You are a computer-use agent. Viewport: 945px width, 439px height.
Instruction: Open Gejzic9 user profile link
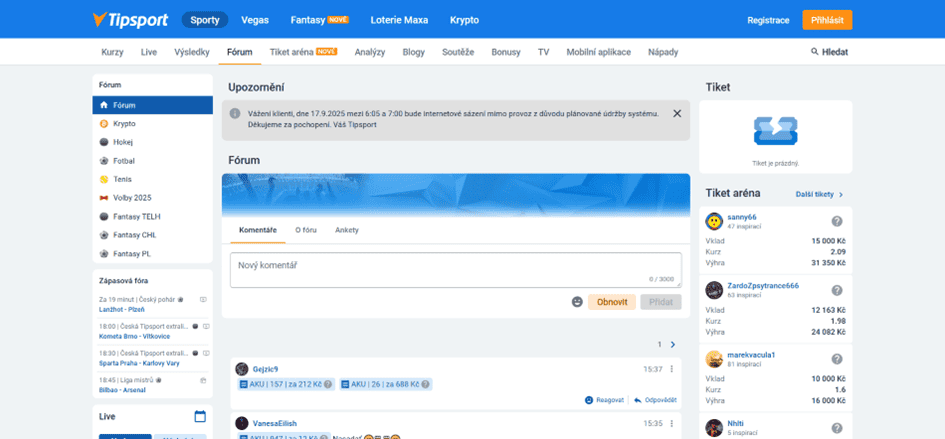(265, 369)
